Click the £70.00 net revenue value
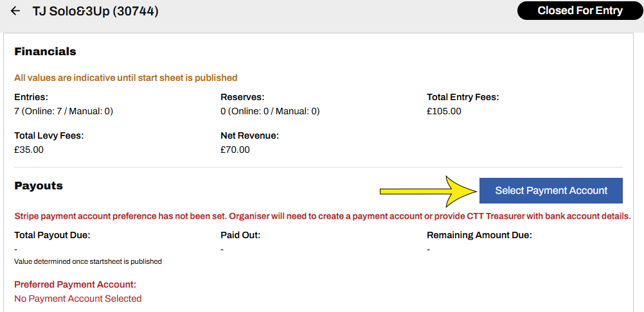644x312 pixels. [x=235, y=150]
